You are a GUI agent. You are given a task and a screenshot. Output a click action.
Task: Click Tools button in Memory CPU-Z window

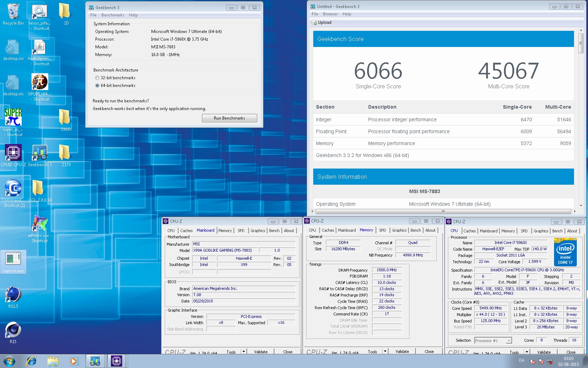tap(372, 351)
